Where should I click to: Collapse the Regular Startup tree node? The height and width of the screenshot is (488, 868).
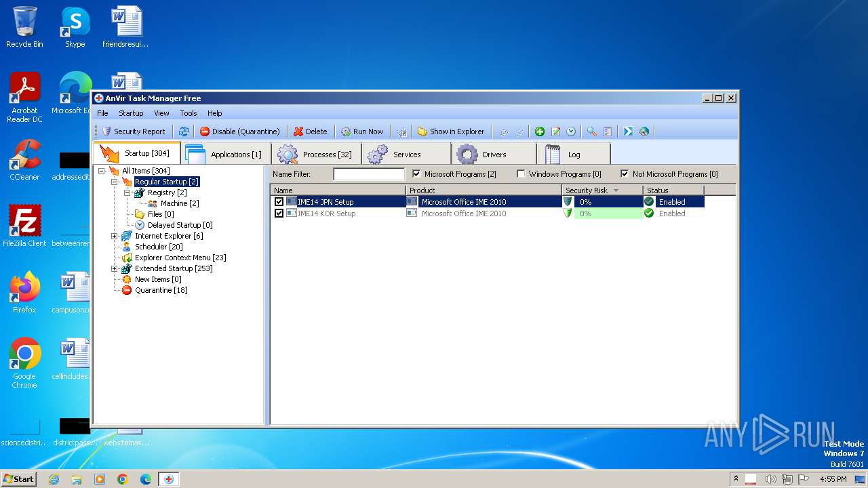(114, 182)
